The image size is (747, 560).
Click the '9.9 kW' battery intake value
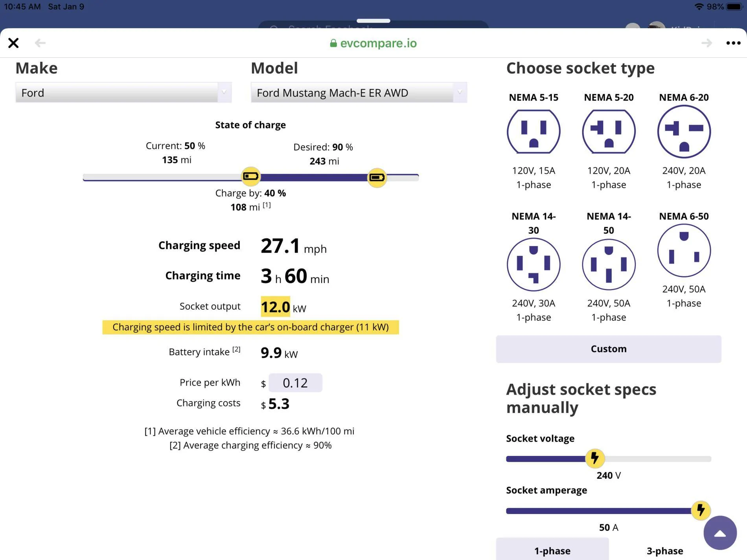click(x=279, y=353)
